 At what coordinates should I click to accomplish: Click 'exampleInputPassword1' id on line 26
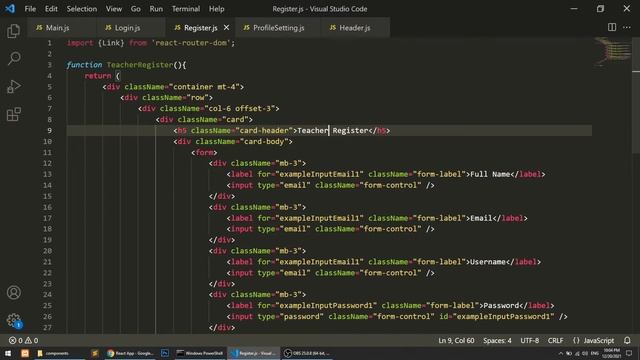click(504, 317)
